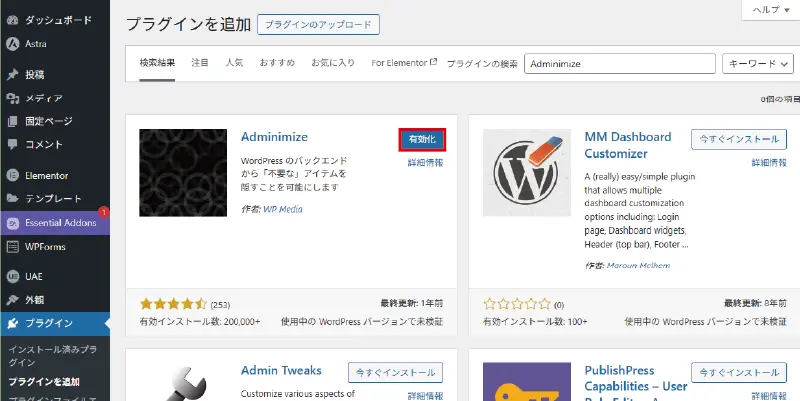Click the WPForms icon

pos(13,247)
